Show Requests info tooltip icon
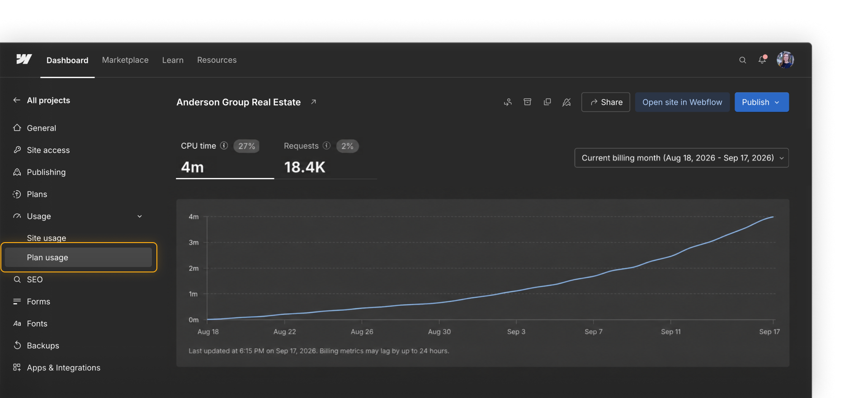 point(326,145)
